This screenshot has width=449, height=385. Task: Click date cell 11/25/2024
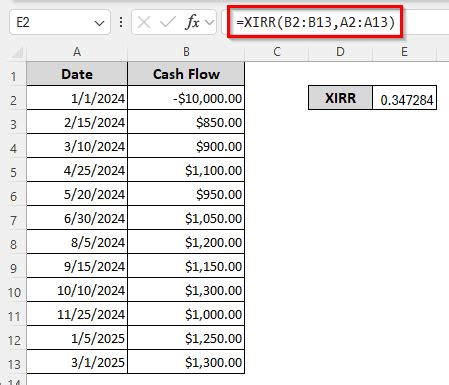[77, 314]
